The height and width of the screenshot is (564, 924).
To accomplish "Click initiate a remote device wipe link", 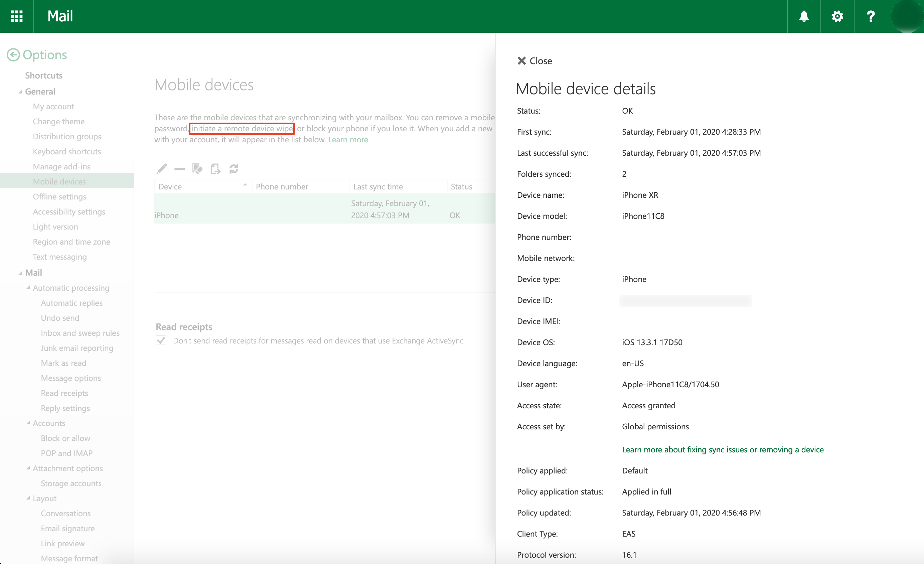I will pos(242,128).
